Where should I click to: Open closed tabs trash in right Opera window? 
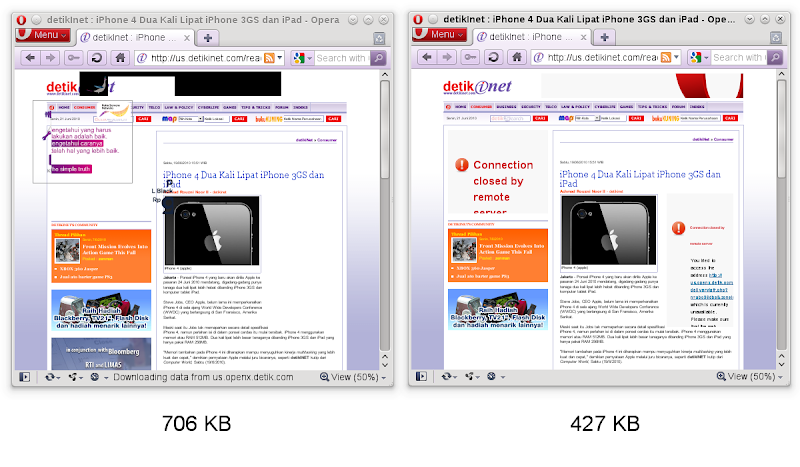(776, 37)
